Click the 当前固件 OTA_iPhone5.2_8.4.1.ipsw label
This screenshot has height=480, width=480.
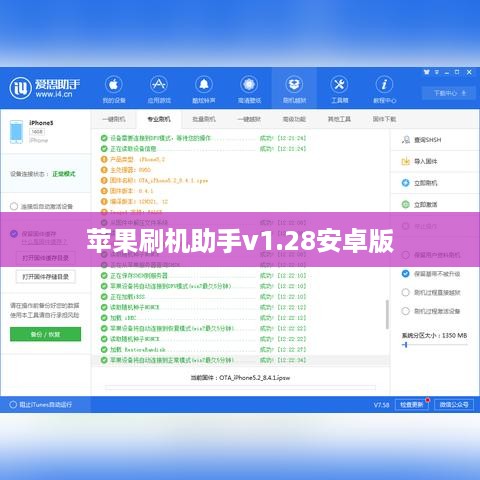pos(240,378)
